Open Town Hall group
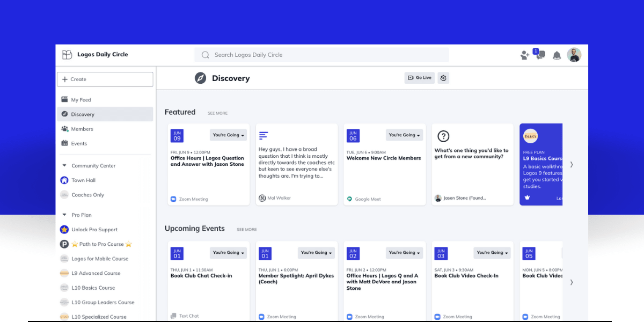The height and width of the screenshot is (322, 644). tap(105, 180)
